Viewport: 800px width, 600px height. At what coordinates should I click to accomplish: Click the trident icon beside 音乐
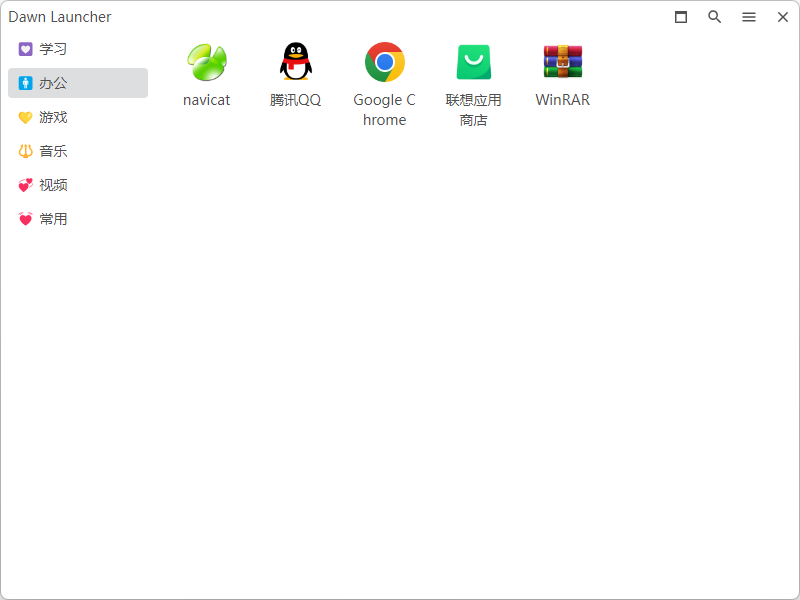(26, 151)
